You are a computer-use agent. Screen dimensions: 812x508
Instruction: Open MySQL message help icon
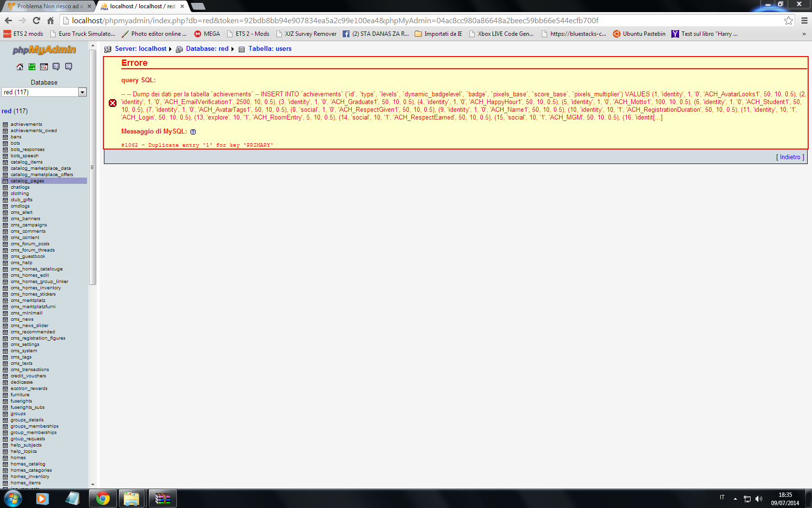(x=193, y=132)
